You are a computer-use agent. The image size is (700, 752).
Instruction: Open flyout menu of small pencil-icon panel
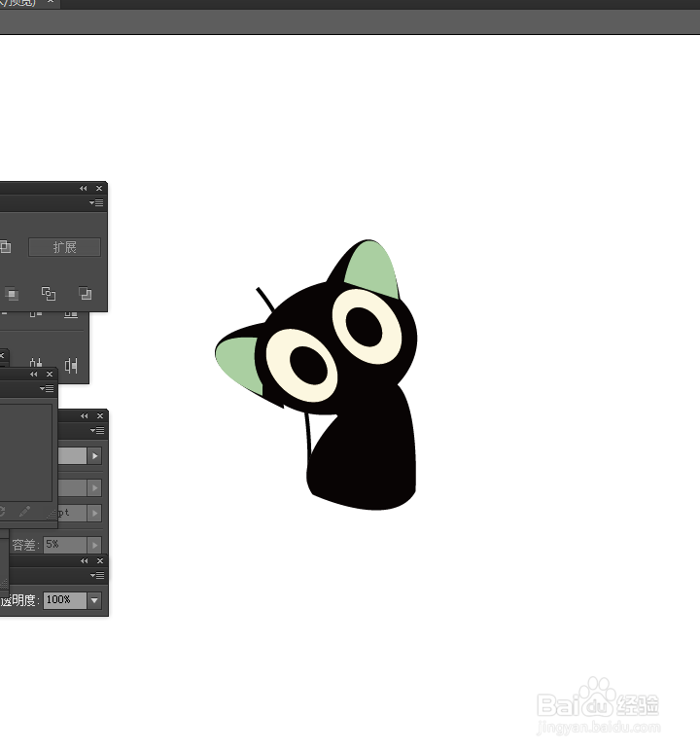click(x=47, y=388)
